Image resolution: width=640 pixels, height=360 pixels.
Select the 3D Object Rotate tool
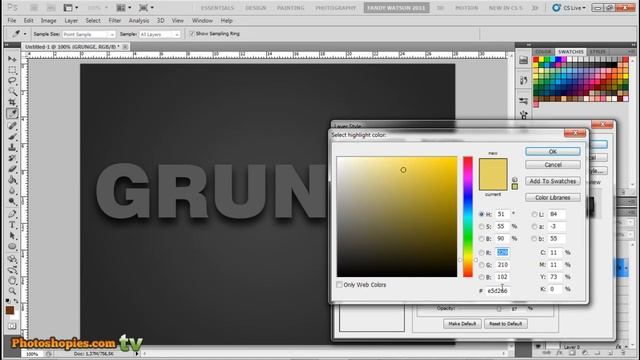pos(12,259)
